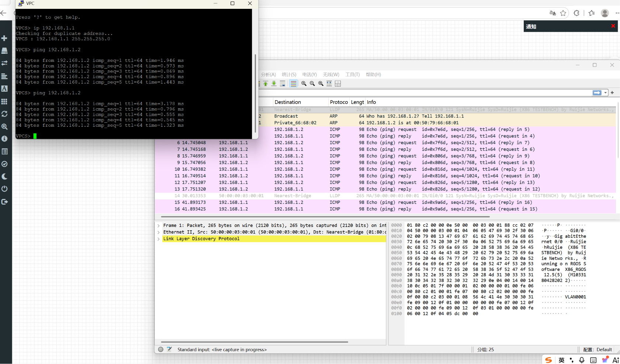Screen dimensions: 620x364
Task: Open the favorites list icon in browser
Action: point(592,13)
